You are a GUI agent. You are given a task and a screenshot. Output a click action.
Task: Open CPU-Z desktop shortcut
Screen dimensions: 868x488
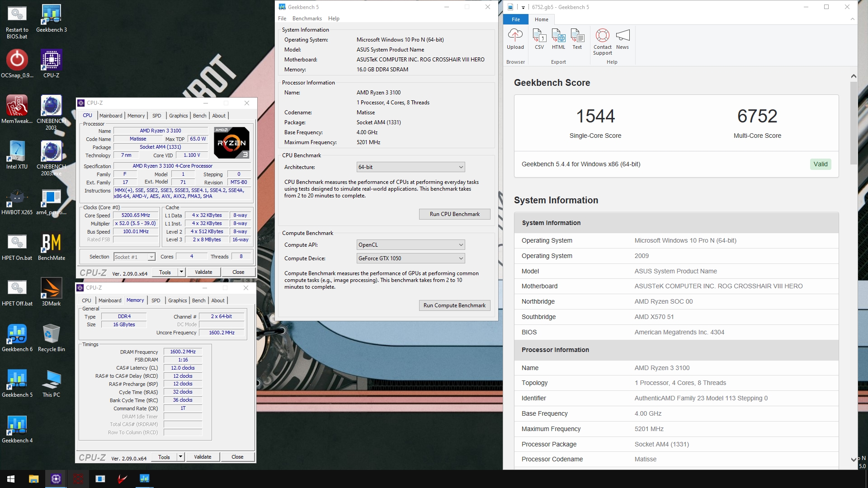tap(52, 64)
